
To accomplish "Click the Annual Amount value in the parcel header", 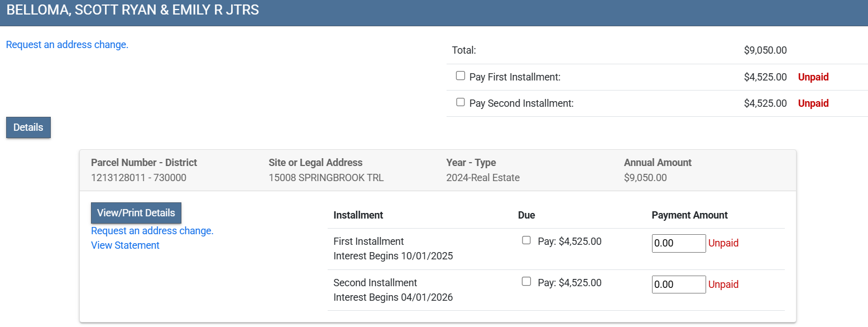I will 645,178.
